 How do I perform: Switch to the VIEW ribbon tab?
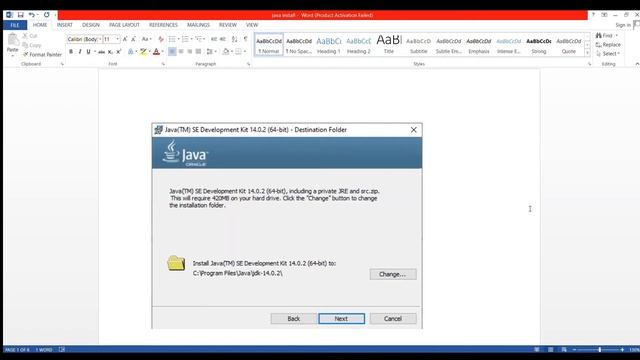[x=252, y=25]
